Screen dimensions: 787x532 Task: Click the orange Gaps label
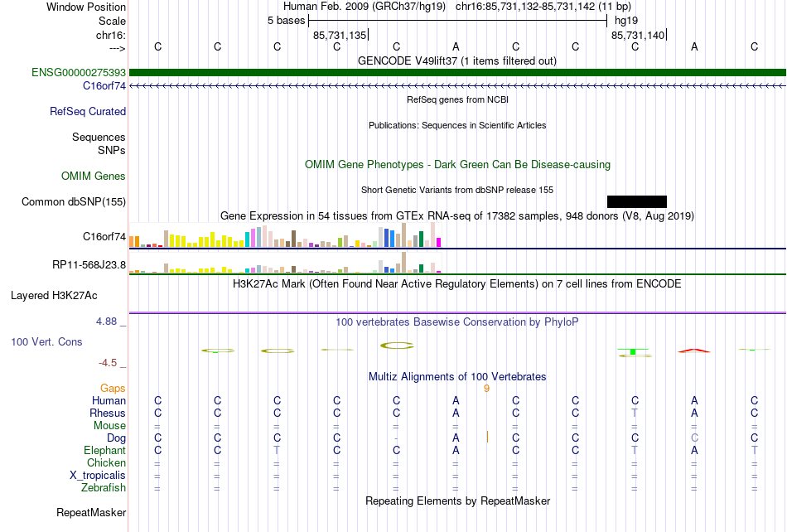tap(113, 388)
